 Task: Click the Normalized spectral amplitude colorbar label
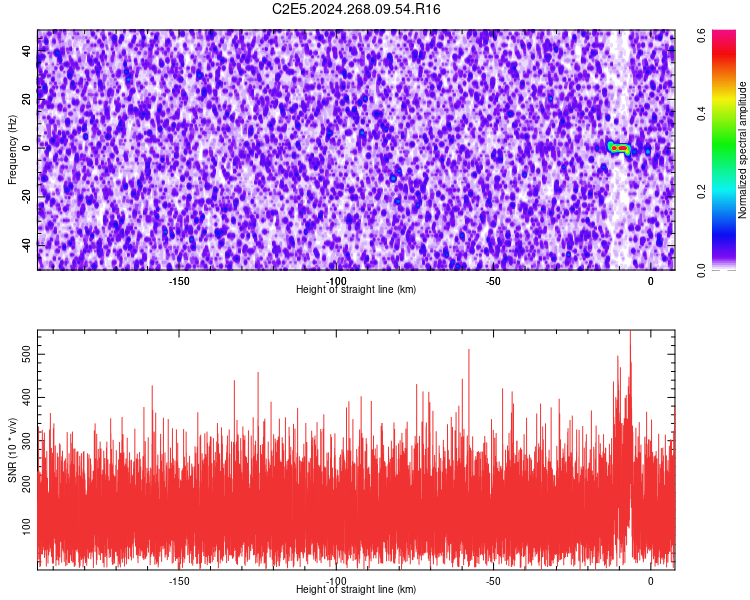(742, 150)
